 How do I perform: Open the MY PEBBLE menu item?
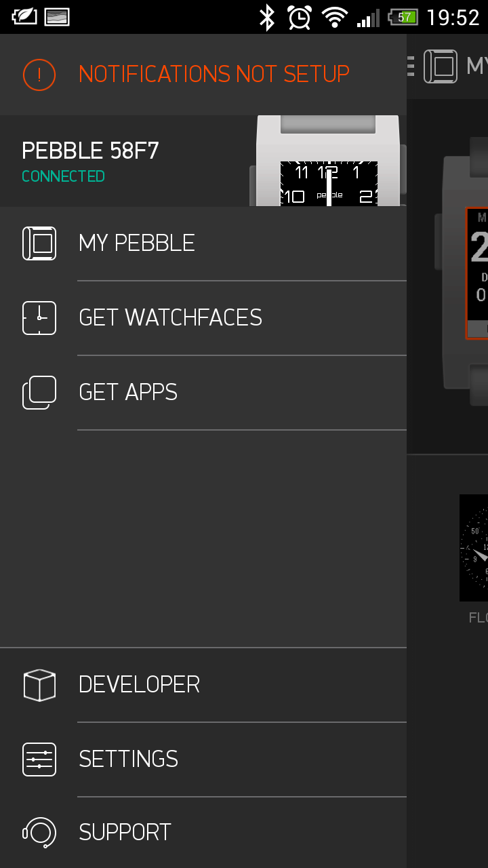coord(137,243)
